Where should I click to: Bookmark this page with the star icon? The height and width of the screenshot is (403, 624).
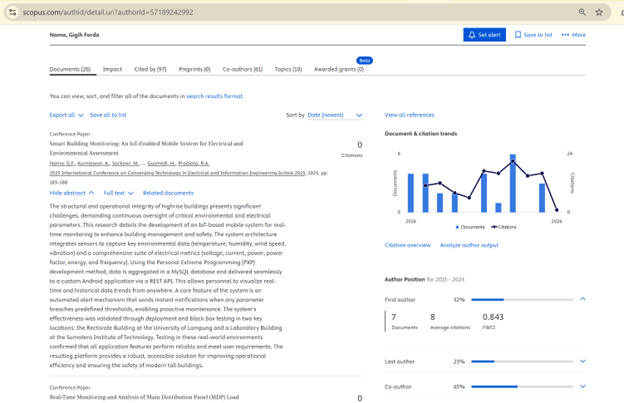(x=599, y=12)
